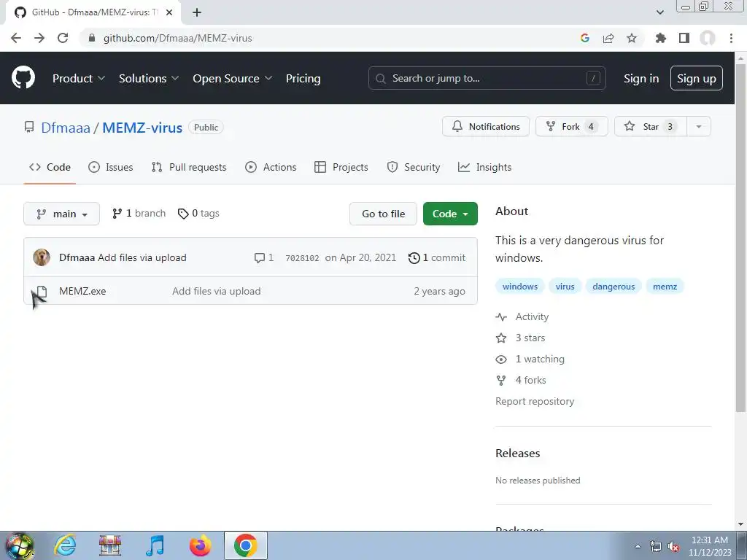
Task: Open music player from taskbar
Action: [x=155, y=545]
